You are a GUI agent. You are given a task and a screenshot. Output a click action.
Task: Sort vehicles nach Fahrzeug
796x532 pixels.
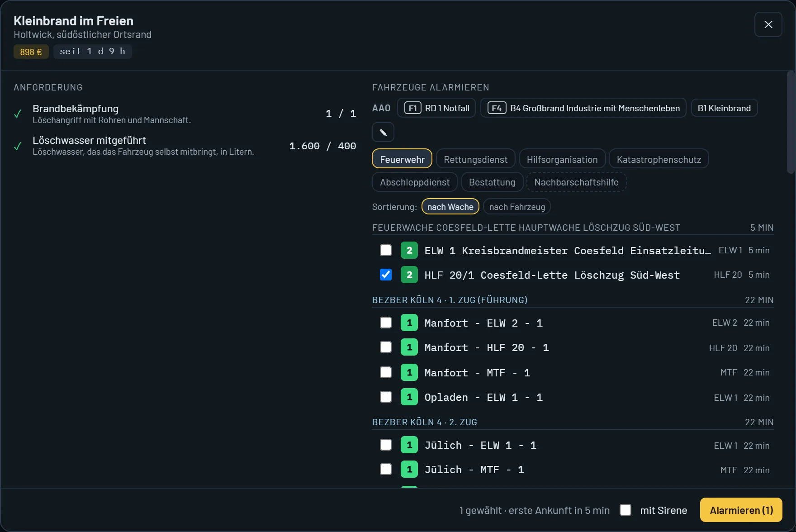click(517, 207)
